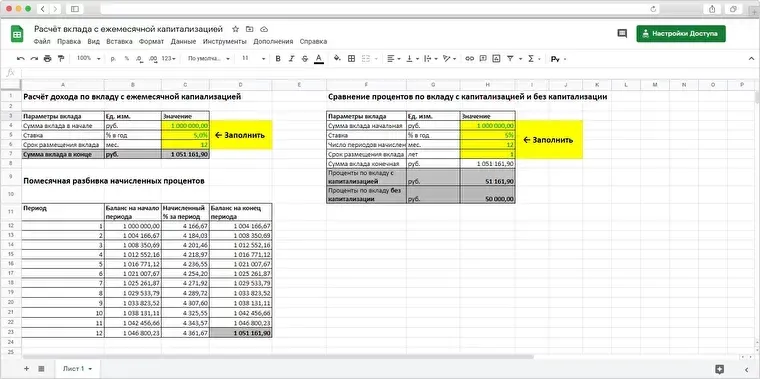Insert a comment from toolbar
Screen dimensions: 760x379
pos(483,59)
